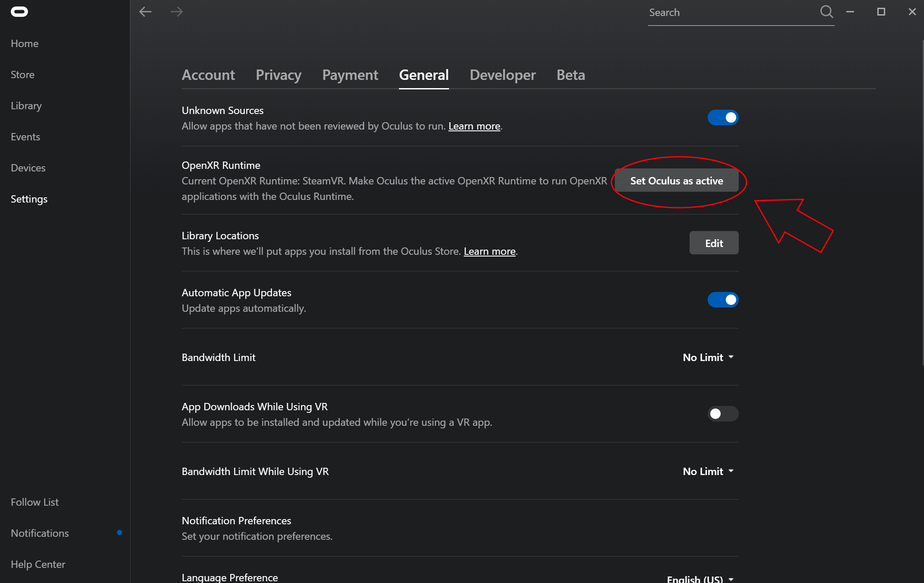The height and width of the screenshot is (583, 924).
Task: Click the Oculus logo icon
Action: (19, 12)
